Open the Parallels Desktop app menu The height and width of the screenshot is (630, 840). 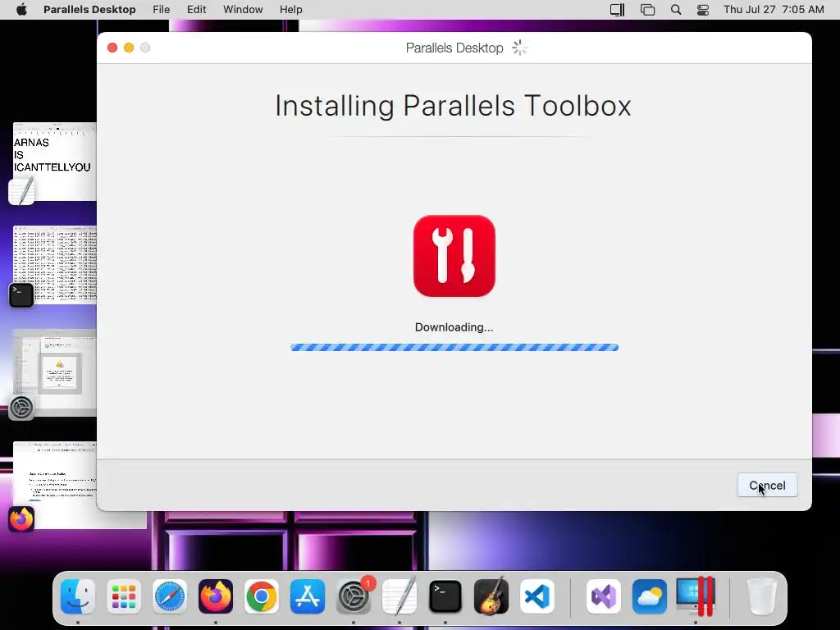[x=89, y=10]
